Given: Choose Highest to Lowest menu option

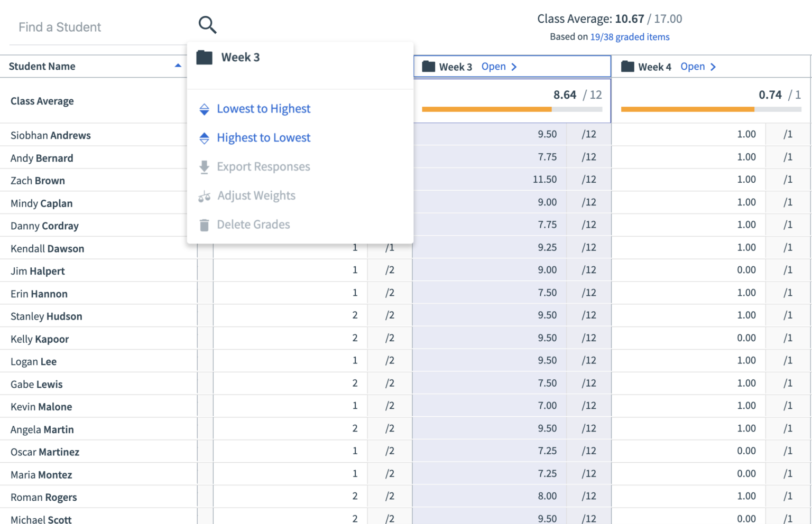Looking at the screenshot, I should [x=263, y=138].
